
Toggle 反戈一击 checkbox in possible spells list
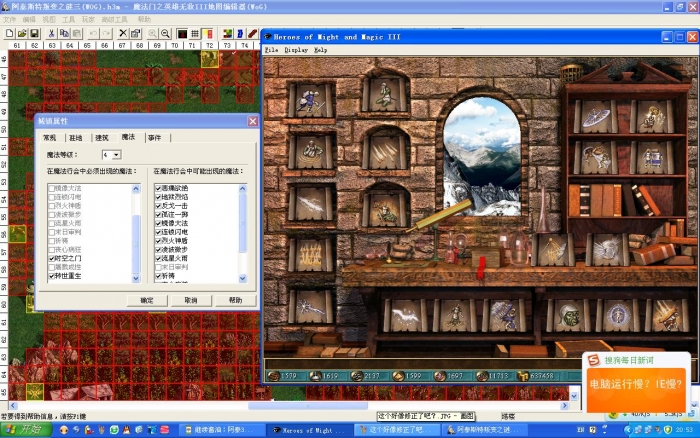(158, 206)
